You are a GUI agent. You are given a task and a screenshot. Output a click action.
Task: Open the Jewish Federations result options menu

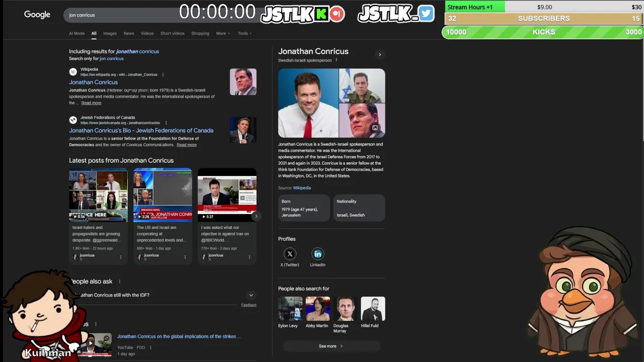[x=166, y=123]
